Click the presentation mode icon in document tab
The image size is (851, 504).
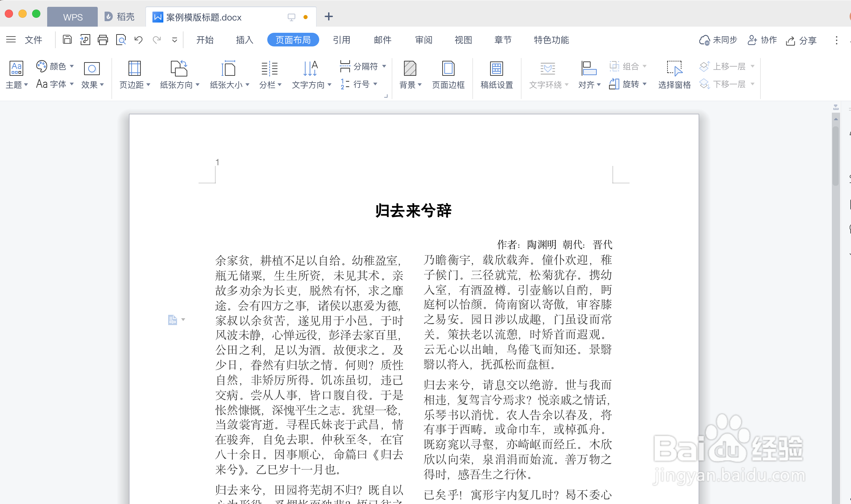291,17
